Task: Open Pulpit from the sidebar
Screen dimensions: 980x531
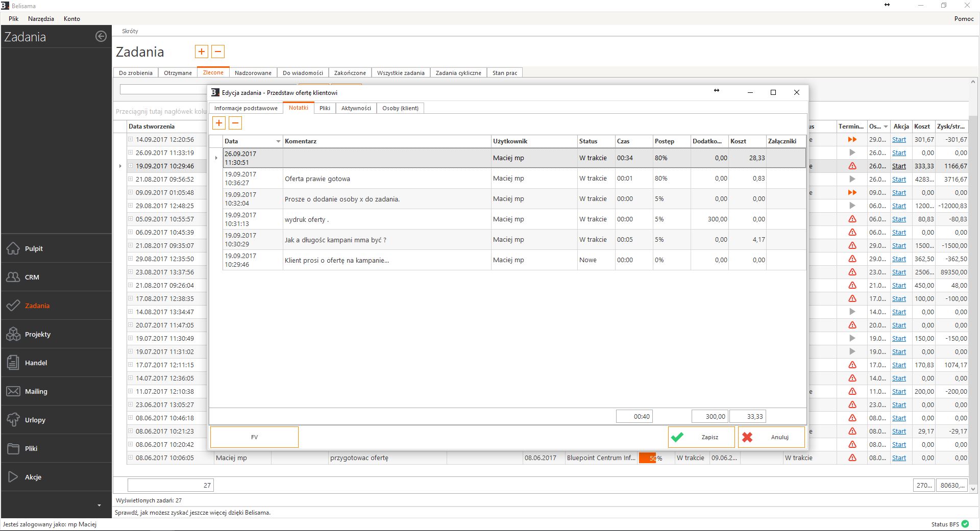Action: 34,248
